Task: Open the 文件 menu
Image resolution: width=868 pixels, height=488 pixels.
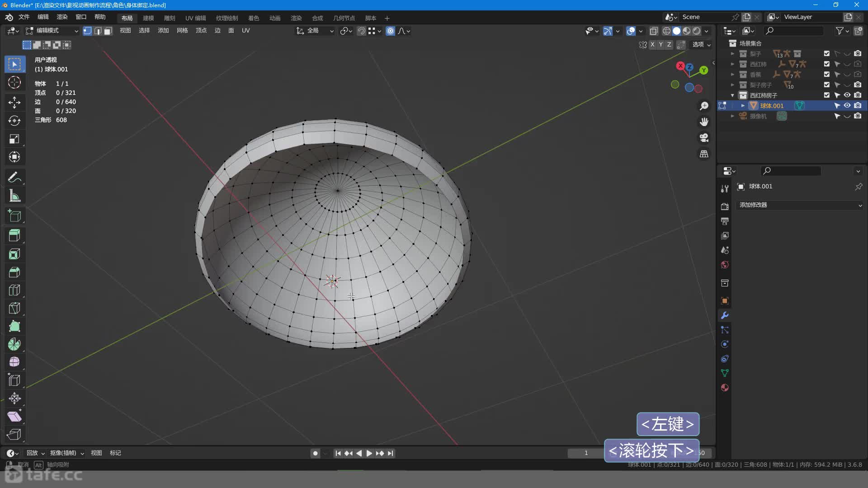Action: [x=24, y=17]
